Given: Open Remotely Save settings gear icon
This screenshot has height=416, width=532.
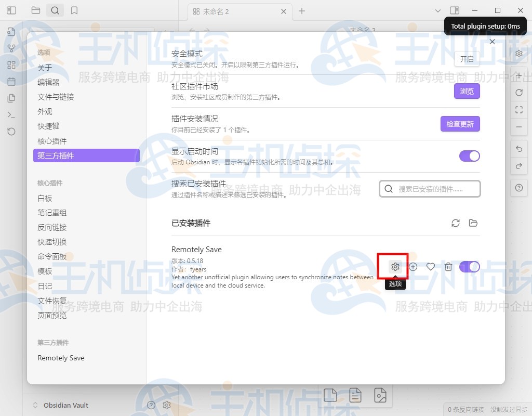Looking at the screenshot, I should 395,266.
